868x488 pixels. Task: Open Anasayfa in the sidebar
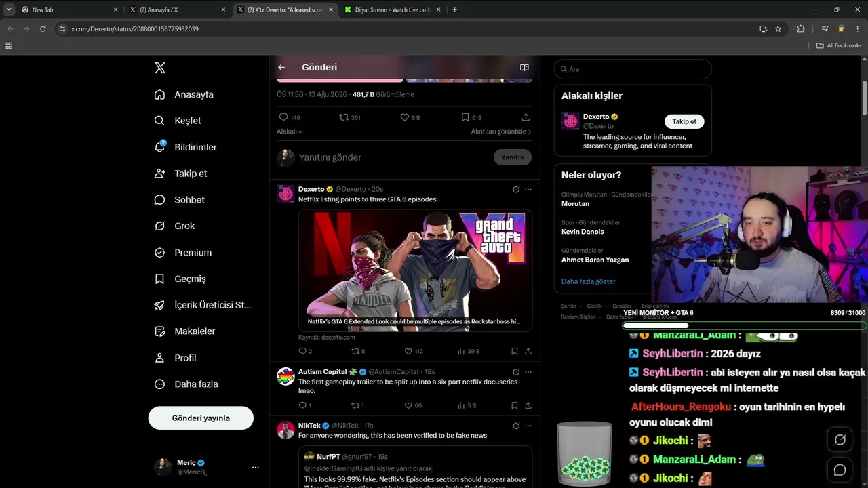click(x=184, y=94)
